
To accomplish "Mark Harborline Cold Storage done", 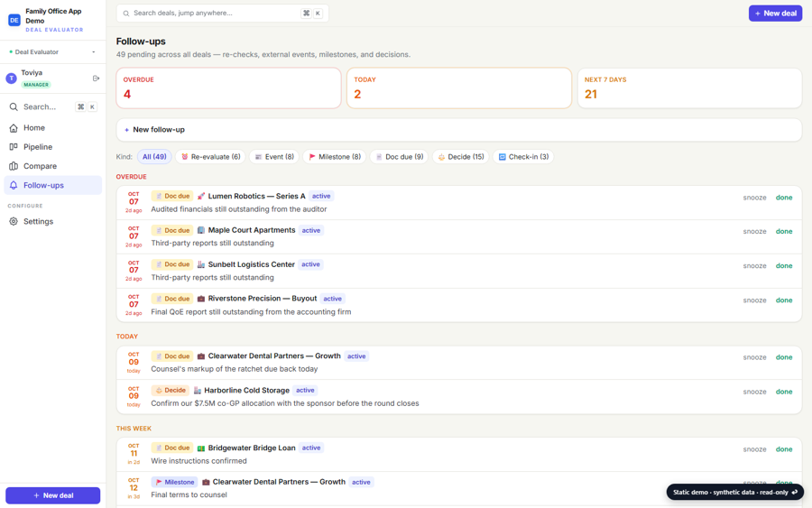I will [784, 392].
